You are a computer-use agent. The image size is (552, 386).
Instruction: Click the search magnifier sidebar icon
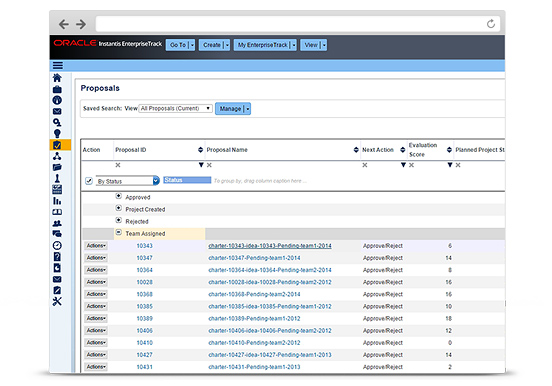[x=57, y=123]
